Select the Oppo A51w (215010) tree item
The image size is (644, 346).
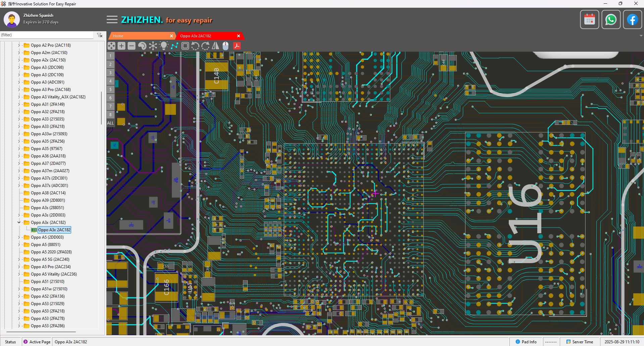(x=49, y=289)
